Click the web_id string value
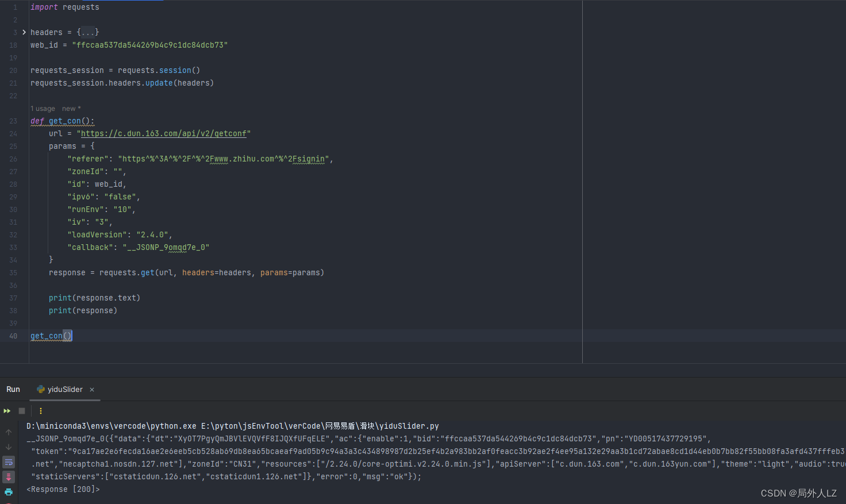Viewport: 846px width, 504px height. (150, 45)
